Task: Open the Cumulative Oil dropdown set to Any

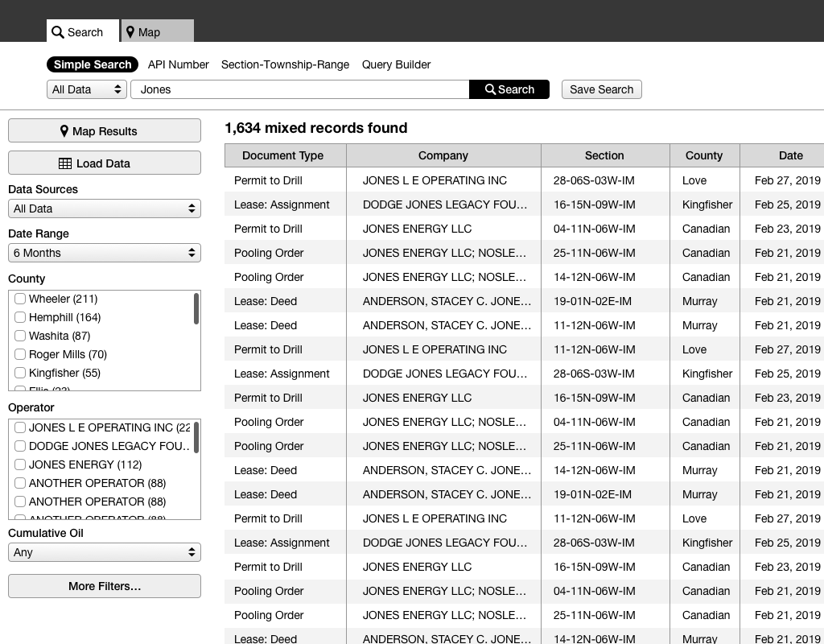Action: [104, 552]
